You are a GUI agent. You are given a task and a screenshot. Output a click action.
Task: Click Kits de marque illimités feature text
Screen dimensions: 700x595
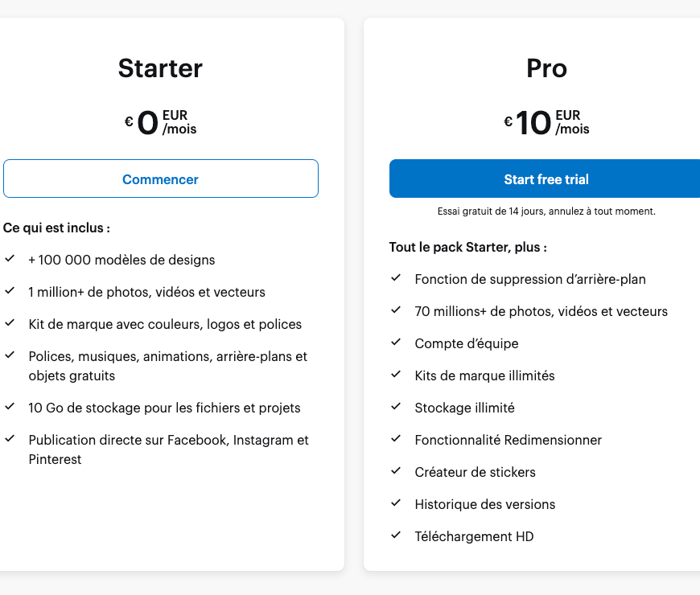pos(484,375)
